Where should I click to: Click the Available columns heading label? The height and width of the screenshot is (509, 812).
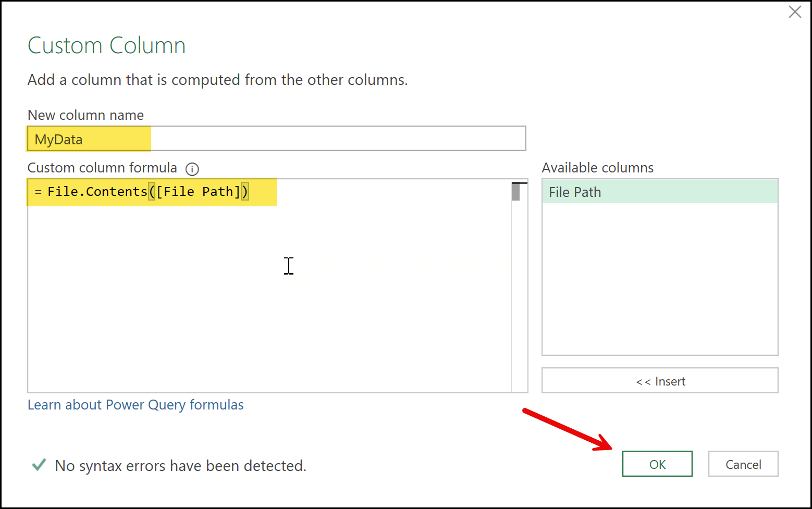[597, 168]
